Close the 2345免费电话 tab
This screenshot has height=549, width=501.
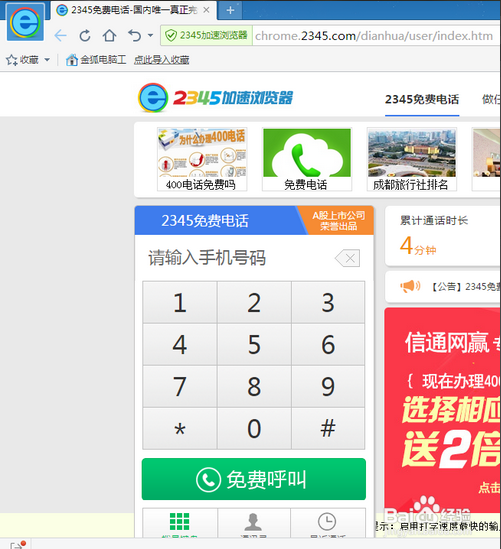[x=207, y=10]
